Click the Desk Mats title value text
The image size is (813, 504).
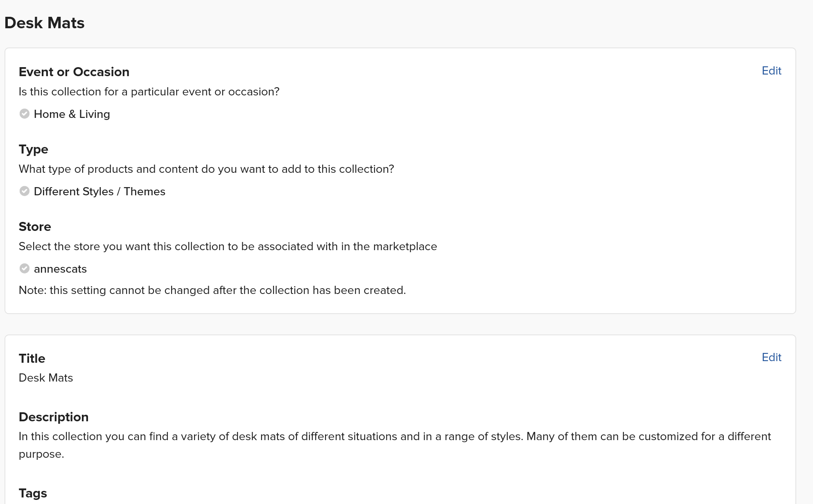pos(46,378)
